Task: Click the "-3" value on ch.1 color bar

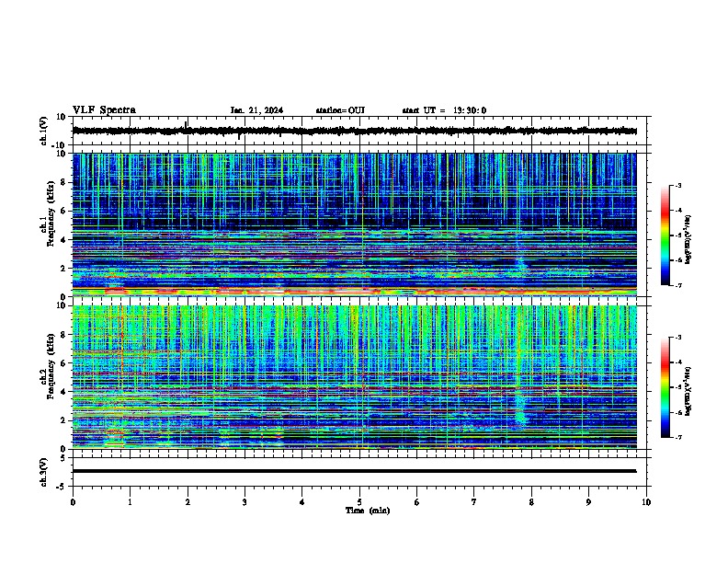Action: tap(678, 185)
